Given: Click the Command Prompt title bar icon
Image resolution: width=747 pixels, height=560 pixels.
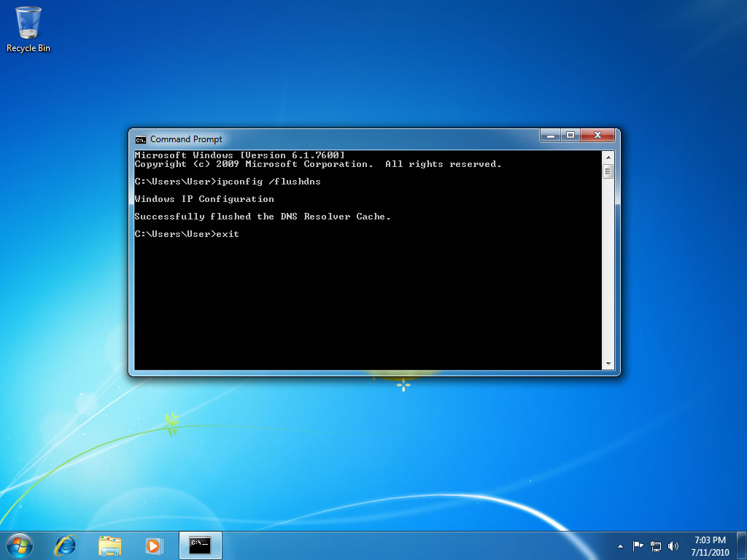Looking at the screenshot, I should click(139, 139).
